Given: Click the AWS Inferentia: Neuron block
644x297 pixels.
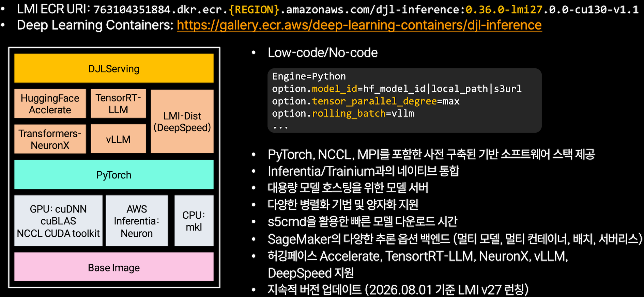Looking at the screenshot, I should coord(137,221).
